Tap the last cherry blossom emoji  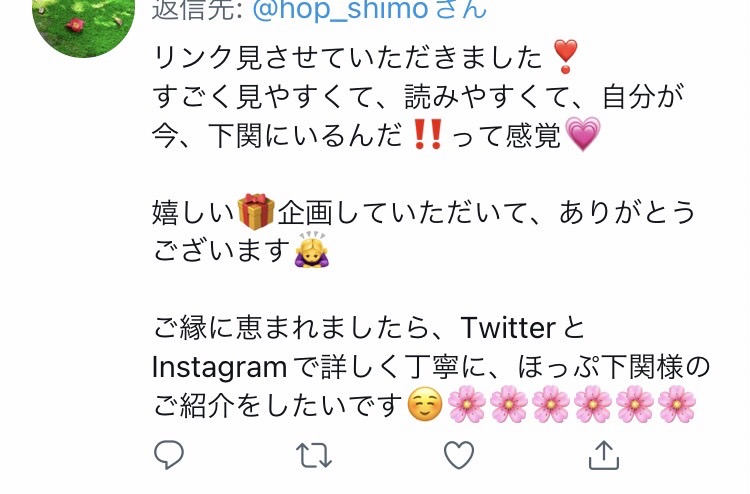coord(677,405)
